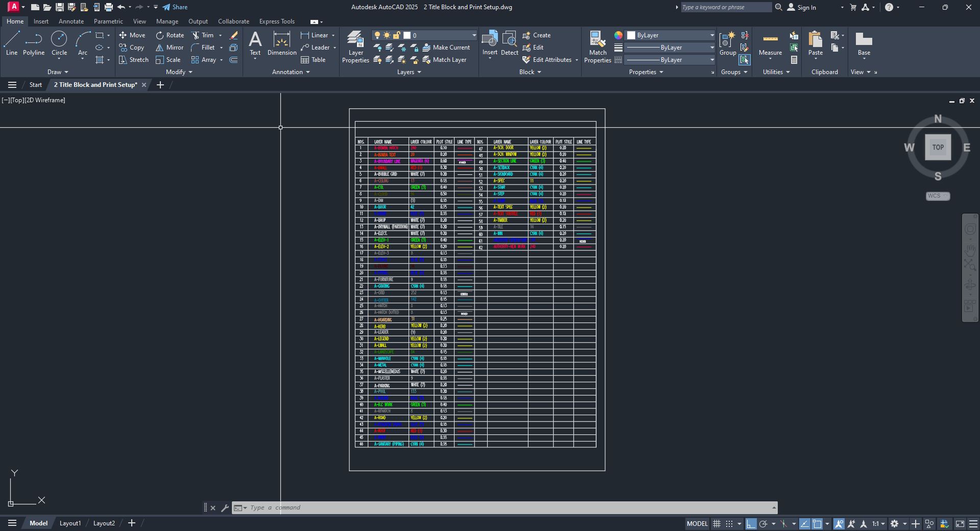Toggle drawing grid display in status bar

(716, 524)
